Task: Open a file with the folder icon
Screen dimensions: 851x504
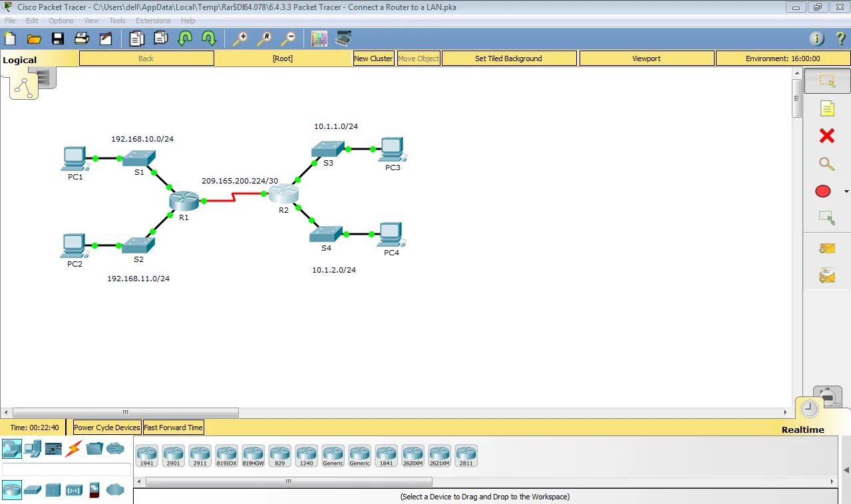Action: point(34,39)
